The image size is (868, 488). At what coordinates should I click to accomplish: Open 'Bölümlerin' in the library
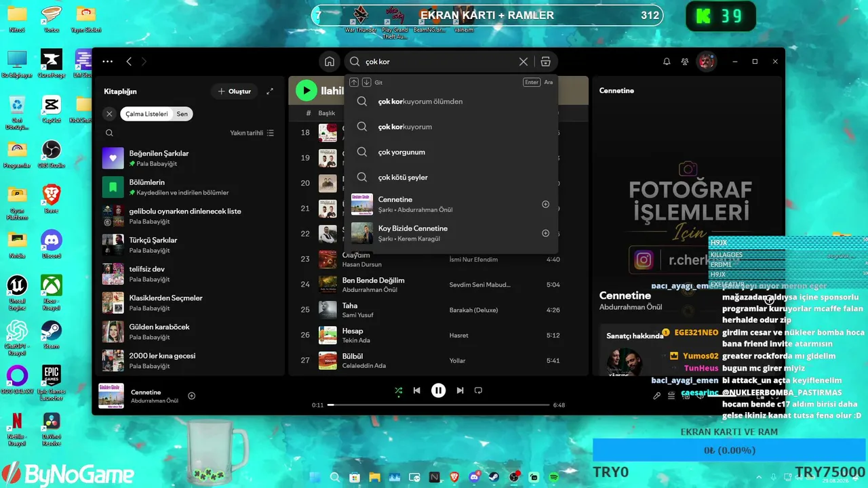[190, 187]
